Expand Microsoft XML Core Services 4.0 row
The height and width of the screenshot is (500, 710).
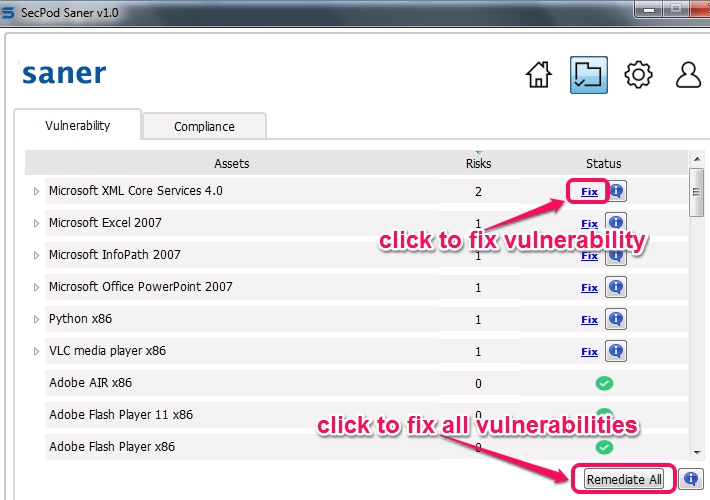pyautogui.click(x=36, y=192)
